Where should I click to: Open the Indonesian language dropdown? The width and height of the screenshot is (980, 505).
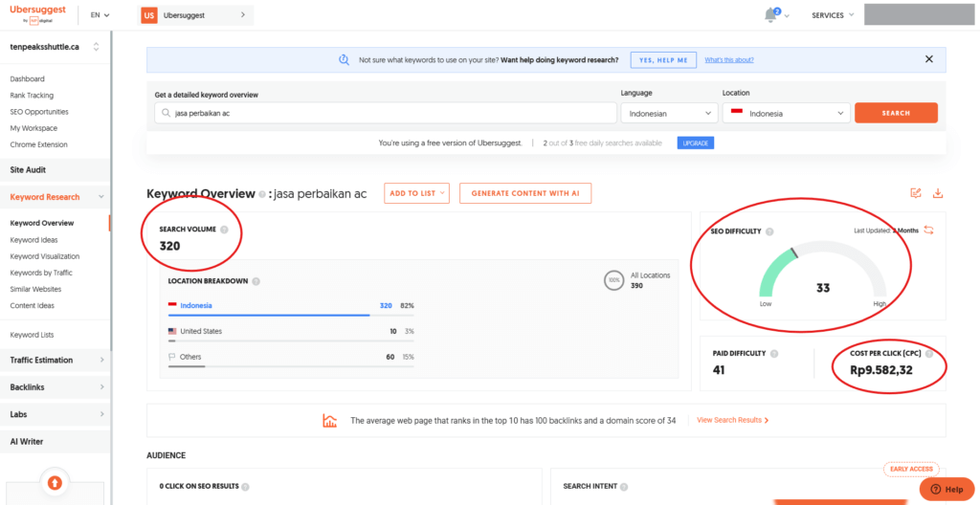pos(669,113)
